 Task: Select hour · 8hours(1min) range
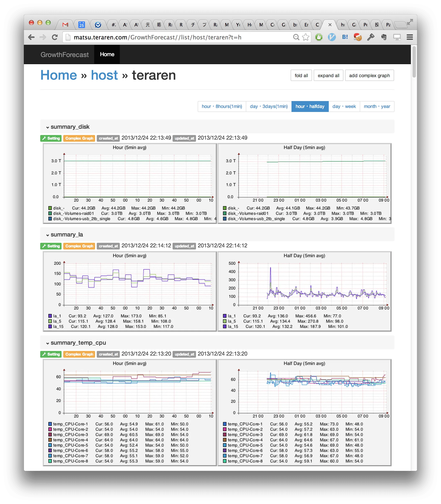tap(222, 107)
